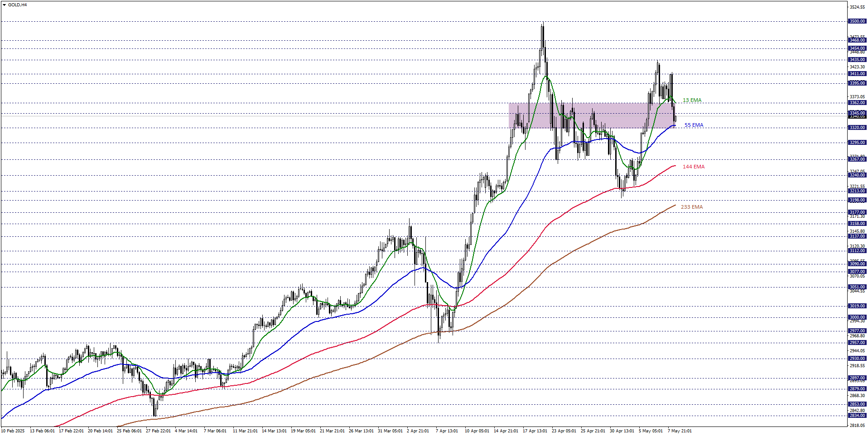
Task: Click the 26 Mar 13:01 time label
Action: pos(361,431)
